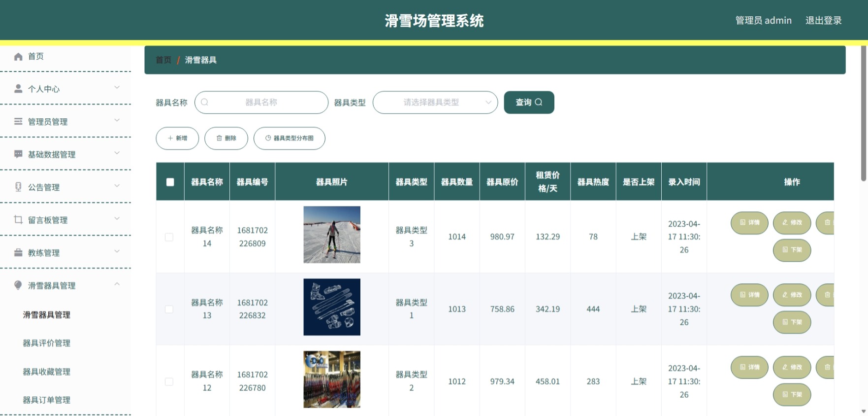Click the trash icon on the 删除 button
The image size is (868, 416).
[220, 139]
